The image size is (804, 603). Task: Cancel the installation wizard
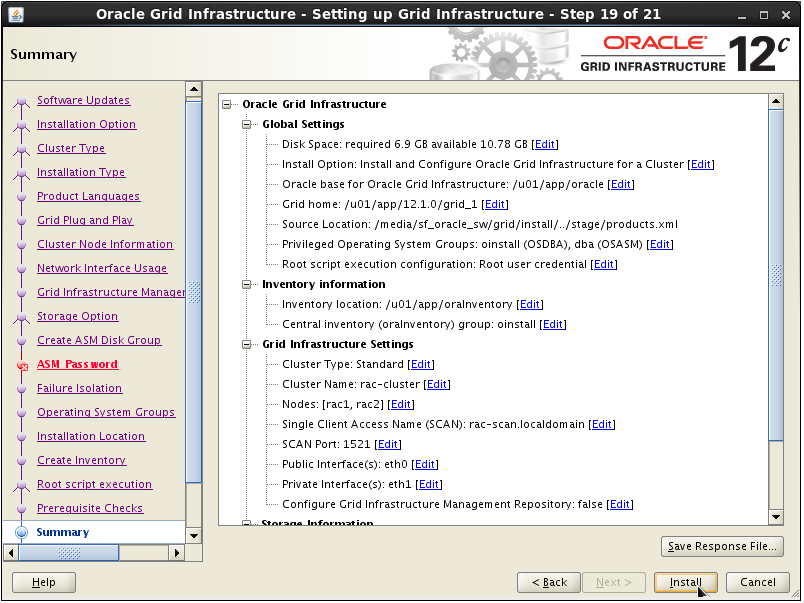[x=757, y=582]
